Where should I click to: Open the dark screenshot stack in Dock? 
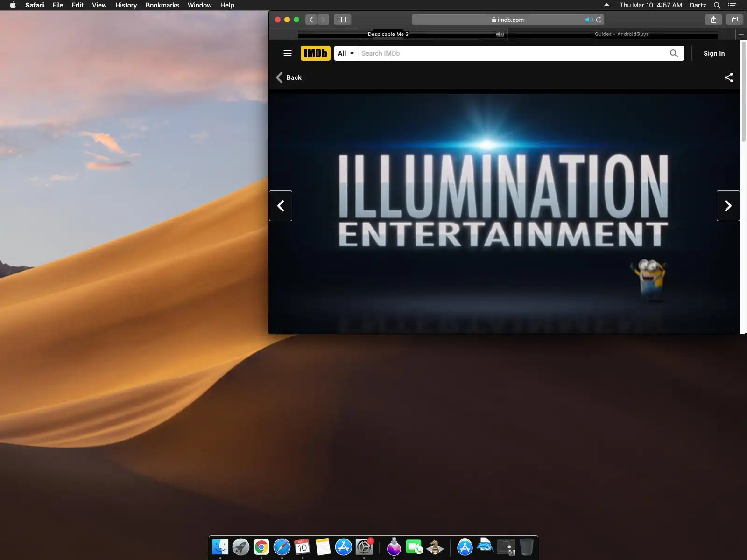pos(506,547)
